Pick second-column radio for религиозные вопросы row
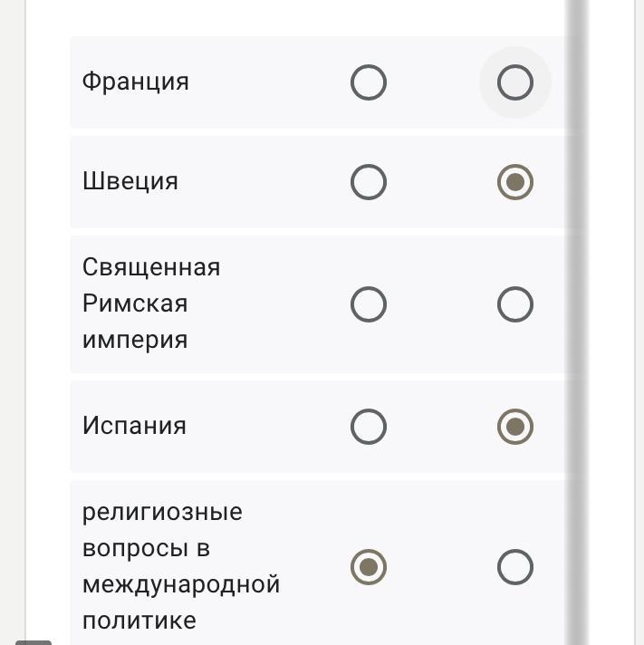The height and width of the screenshot is (645, 644). (514, 567)
